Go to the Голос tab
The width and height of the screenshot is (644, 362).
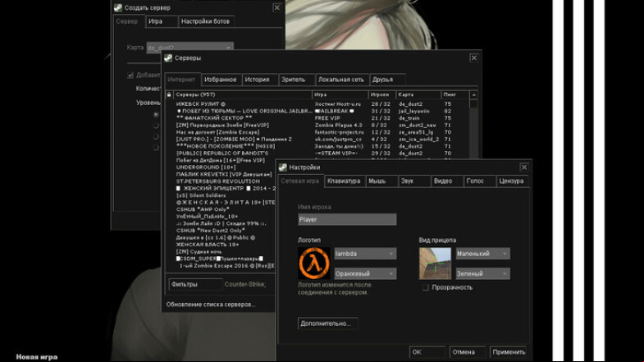click(480, 181)
